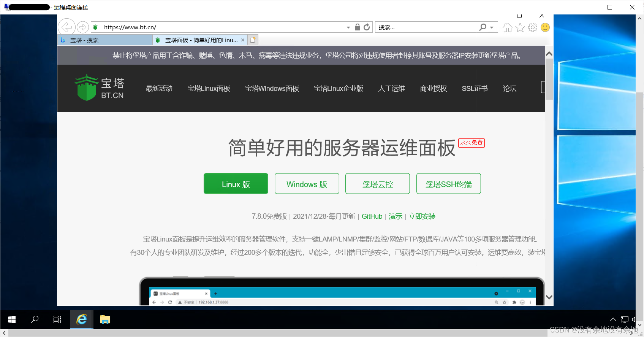Click the 立即安装 link
The height and width of the screenshot is (337, 644).
point(422,216)
